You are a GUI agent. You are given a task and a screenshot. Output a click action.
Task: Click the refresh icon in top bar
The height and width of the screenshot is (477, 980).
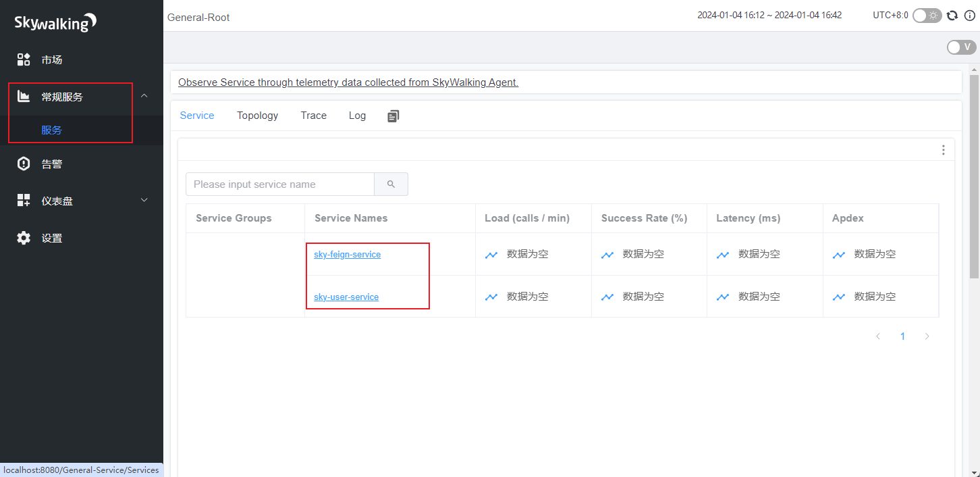[952, 16]
